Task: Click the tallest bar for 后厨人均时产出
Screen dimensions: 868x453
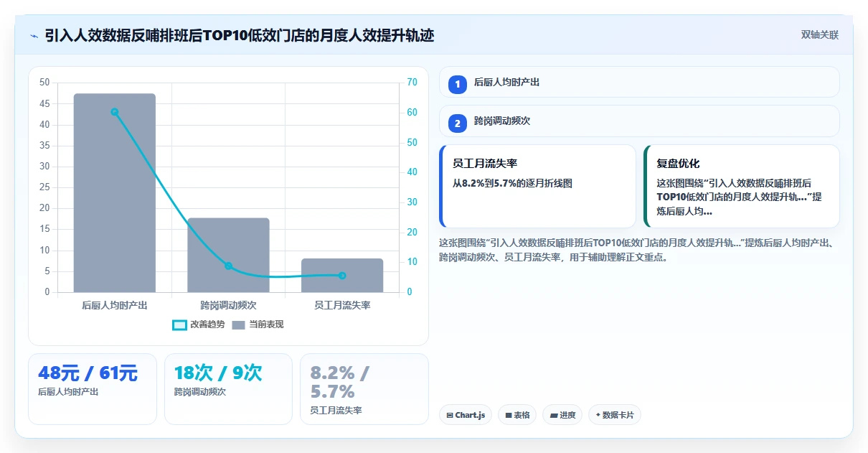Action: 114,192
